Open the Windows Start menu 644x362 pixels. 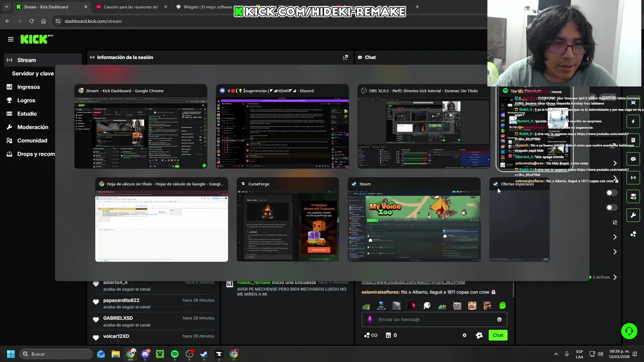[11, 354]
